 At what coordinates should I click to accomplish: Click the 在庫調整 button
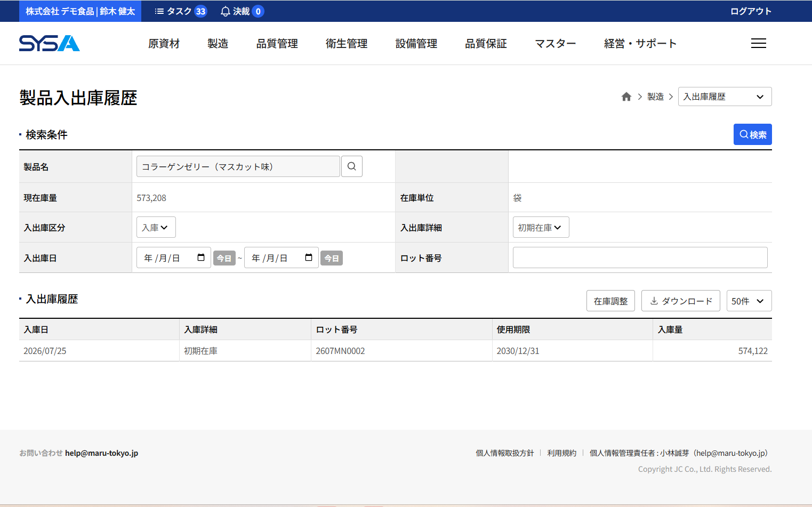click(610, 301)
